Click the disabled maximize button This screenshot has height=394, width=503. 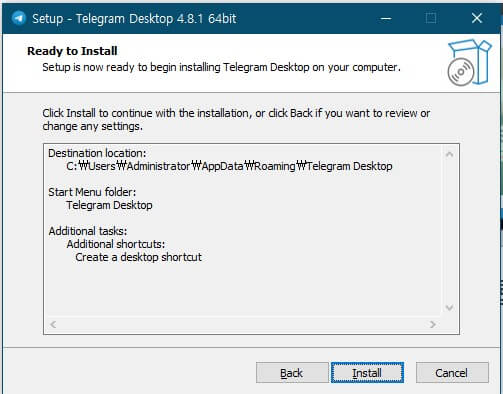(x=431, y=18)
